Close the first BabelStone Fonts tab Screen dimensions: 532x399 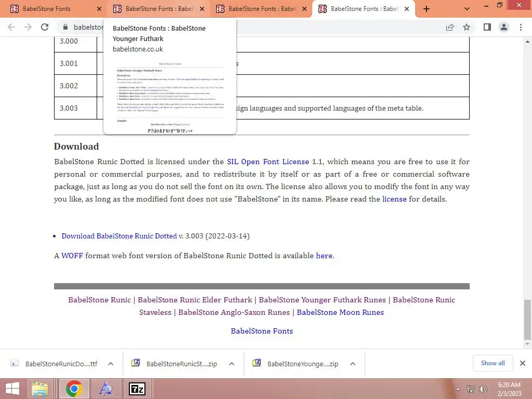[x=99, y=9]
